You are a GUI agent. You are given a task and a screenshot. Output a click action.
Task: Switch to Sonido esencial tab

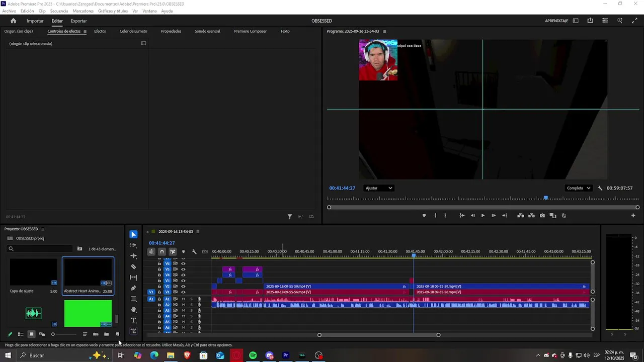(207, 31)
